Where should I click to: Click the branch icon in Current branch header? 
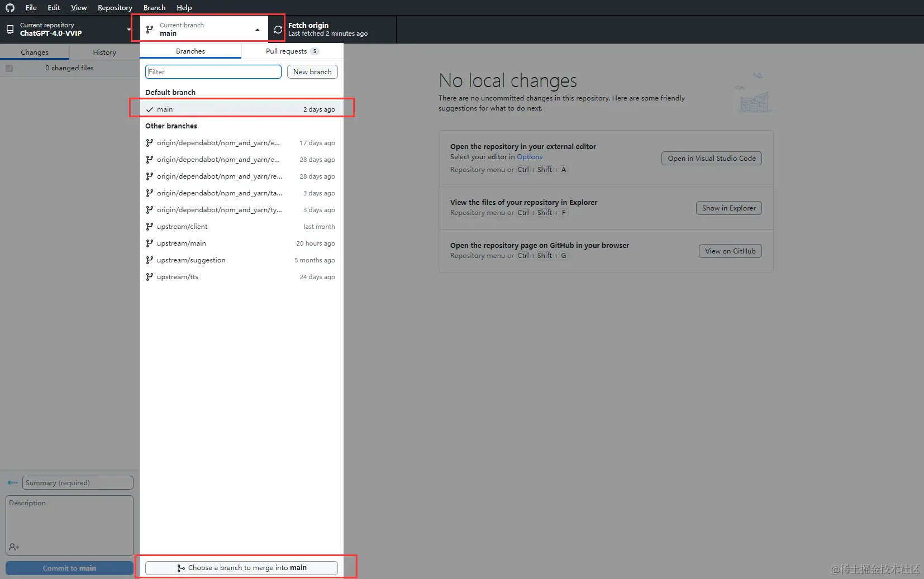(149, 29)
